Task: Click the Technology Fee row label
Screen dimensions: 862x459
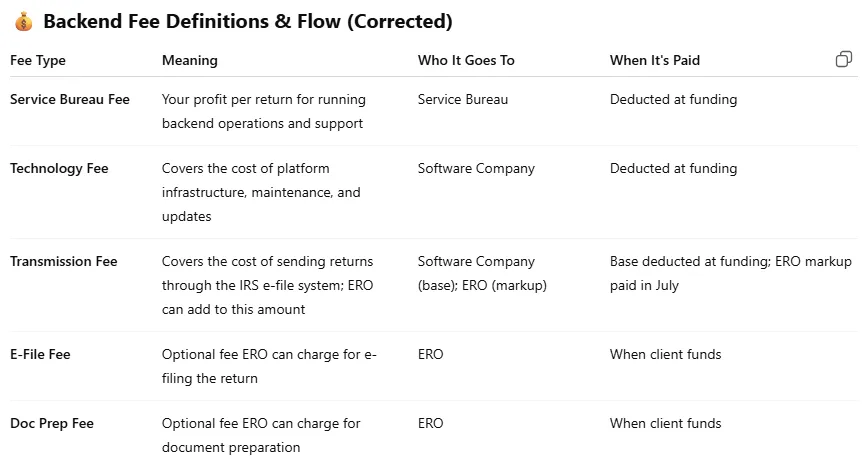Action: coord(59,169)
